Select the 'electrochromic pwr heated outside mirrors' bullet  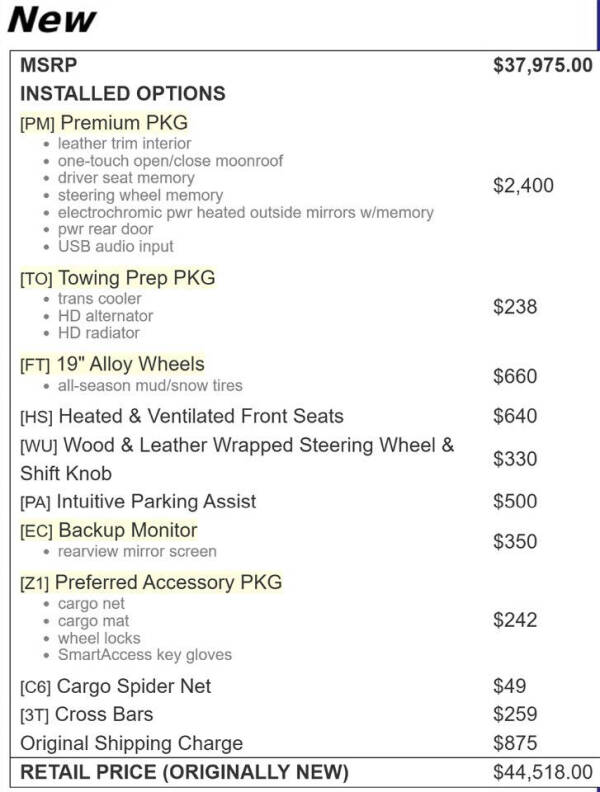click(x=245, y=213)
